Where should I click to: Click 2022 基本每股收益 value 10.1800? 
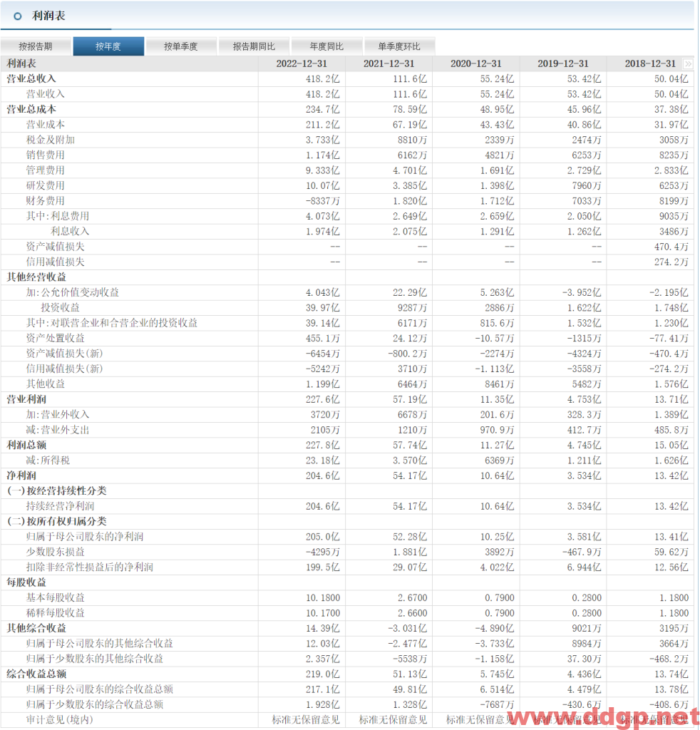322,598
